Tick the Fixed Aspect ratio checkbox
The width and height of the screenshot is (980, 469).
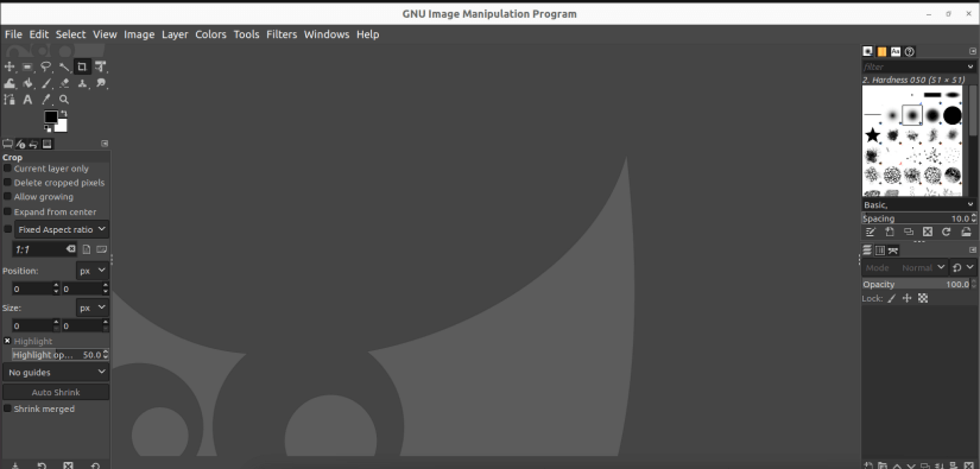coord(8,229)
